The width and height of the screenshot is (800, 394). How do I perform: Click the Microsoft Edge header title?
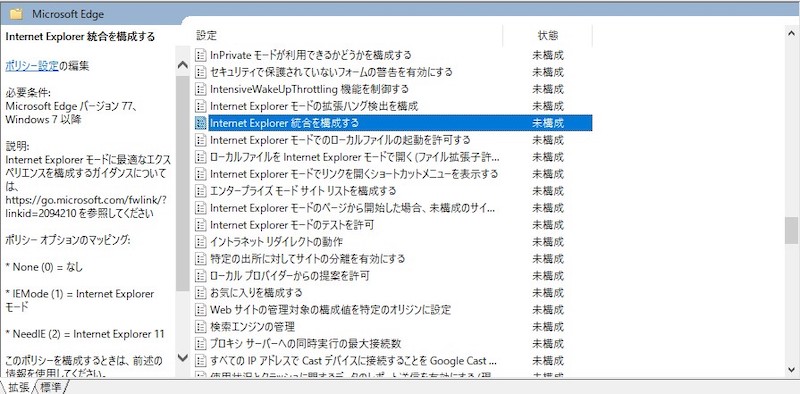coord(68,14)
